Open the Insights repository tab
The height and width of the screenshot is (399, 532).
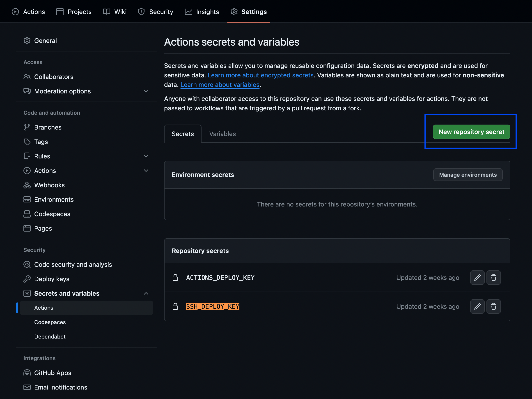click(x=207, y=12)
